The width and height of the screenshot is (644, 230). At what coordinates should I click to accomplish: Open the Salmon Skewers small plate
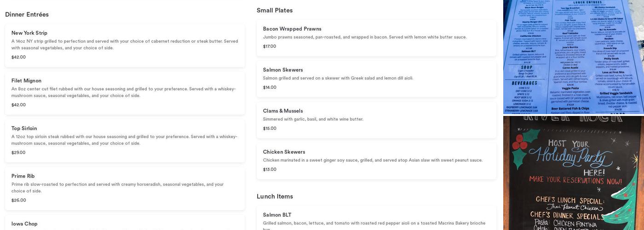coord(376,79)
